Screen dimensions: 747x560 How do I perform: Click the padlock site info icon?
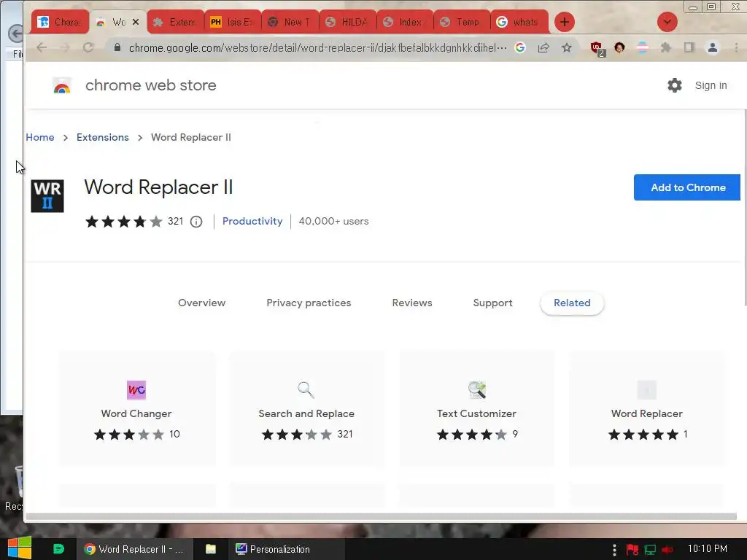[x=117, y=47]
